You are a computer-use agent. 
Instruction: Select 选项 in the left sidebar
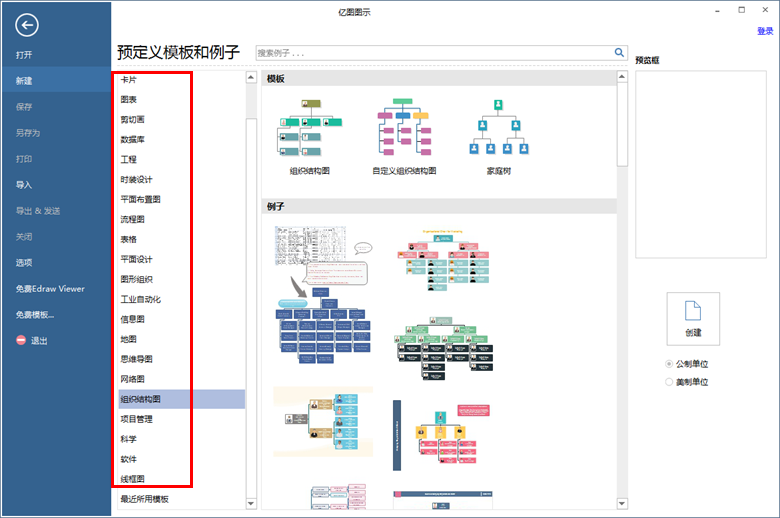pos(24,263)
